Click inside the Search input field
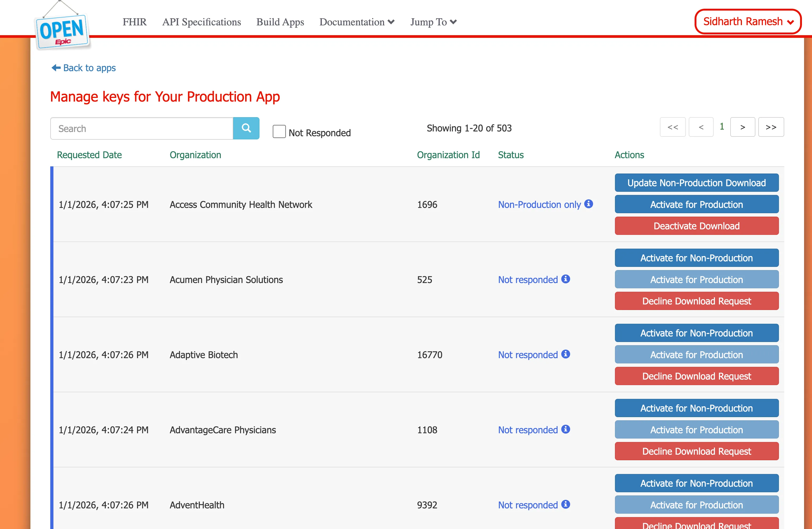The height and width of the screenshot is (529, 812). 142,128
